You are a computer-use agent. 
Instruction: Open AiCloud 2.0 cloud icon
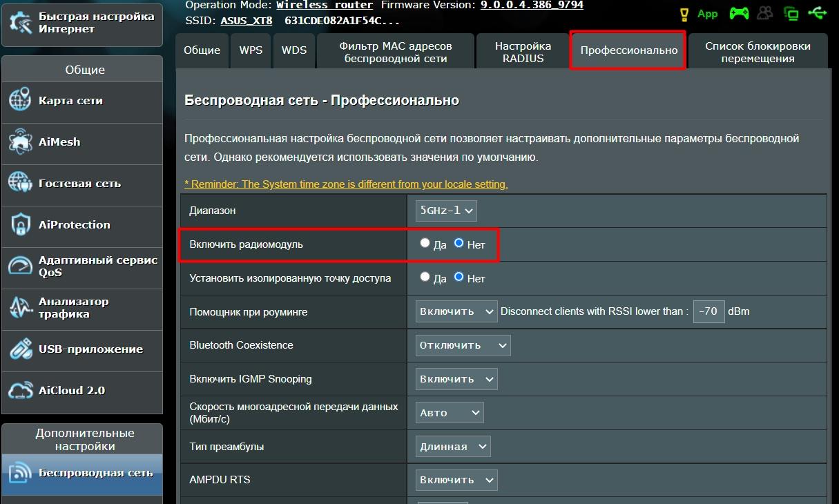[x=20, y=390]
